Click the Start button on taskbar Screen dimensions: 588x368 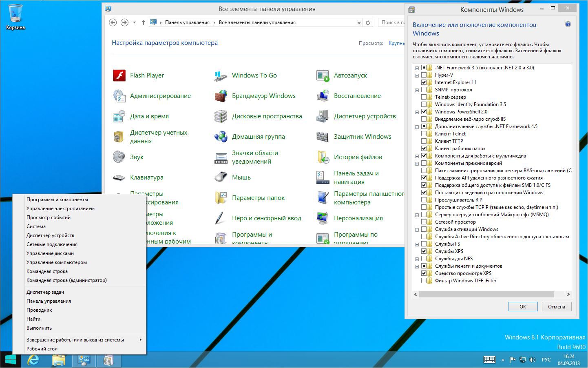[x=10, y=360]
